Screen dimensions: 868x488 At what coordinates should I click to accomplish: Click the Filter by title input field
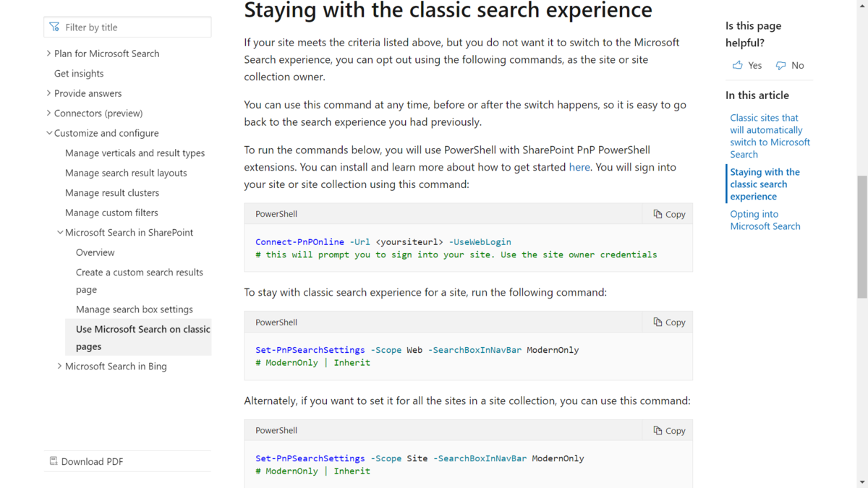tap(134, 27)
